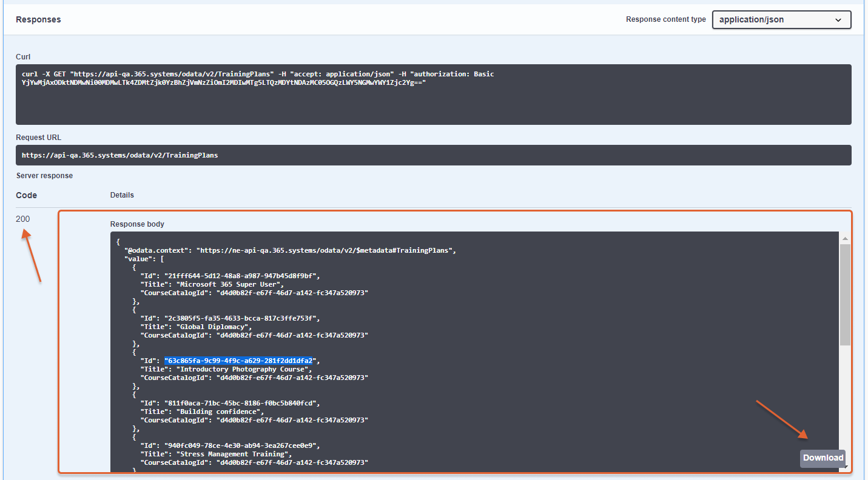Click the Id value starting with 811f0aca

(240, 403)
